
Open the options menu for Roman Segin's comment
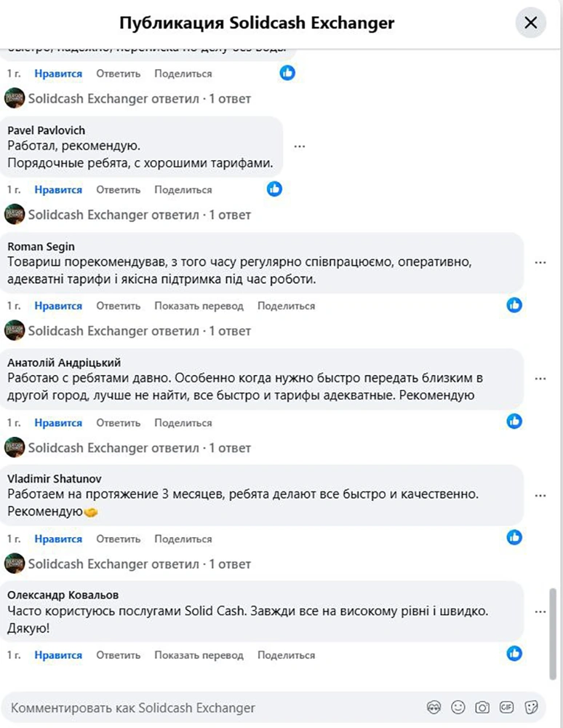[x=540, y=263]
